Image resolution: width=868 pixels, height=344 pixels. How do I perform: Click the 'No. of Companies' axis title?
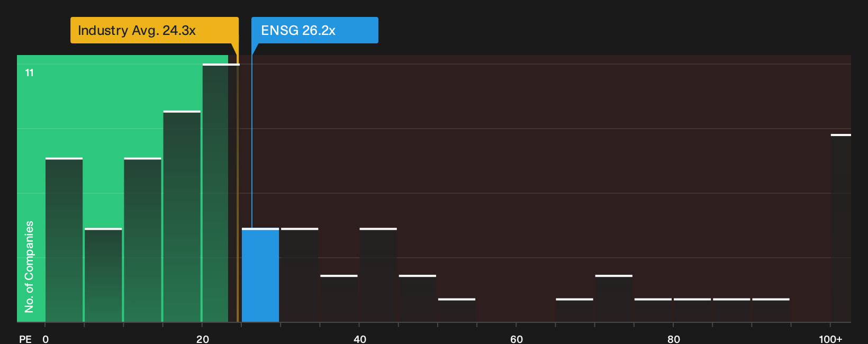tap(29, 267)
